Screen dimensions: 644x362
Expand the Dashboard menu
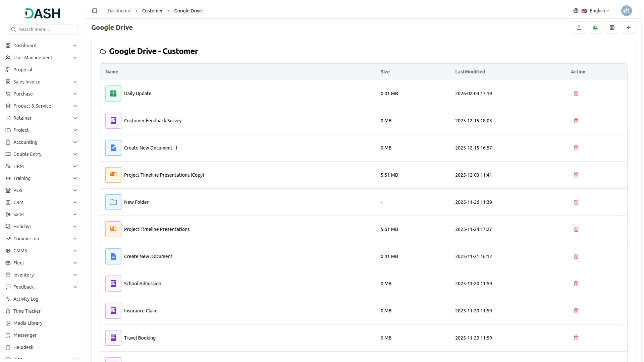(42, 46)
